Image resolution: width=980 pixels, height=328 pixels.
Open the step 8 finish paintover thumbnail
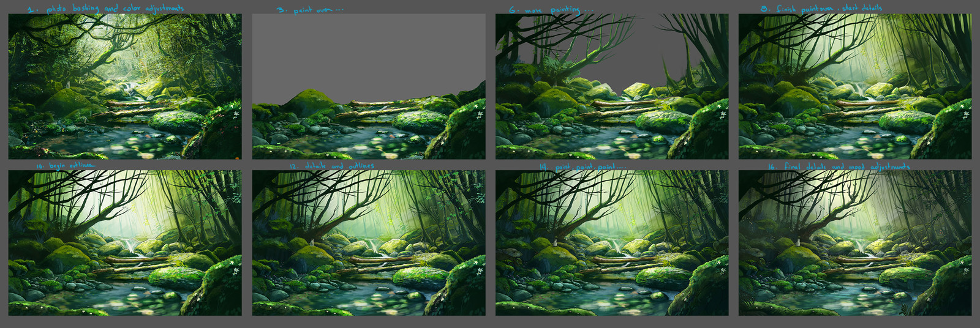pos(855,86)
